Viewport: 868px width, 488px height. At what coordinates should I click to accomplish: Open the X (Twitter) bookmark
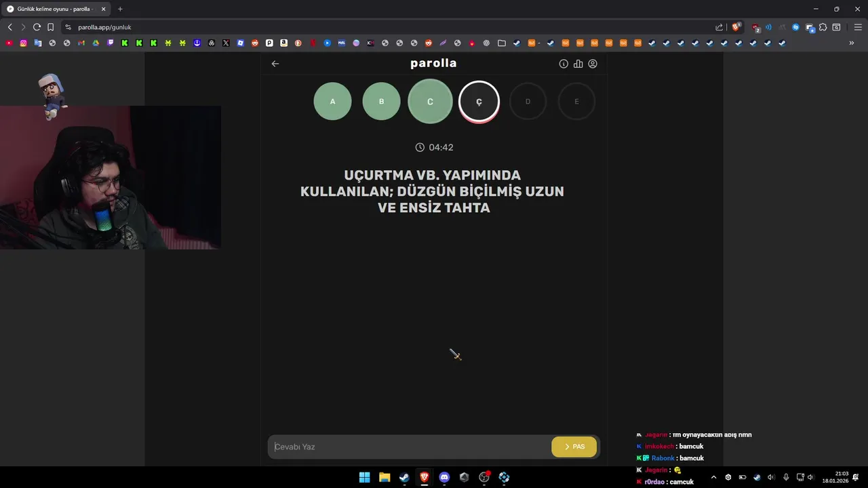point(226,43)
